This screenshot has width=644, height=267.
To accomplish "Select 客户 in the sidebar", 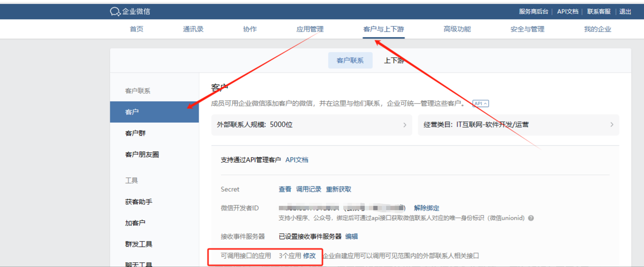I will point(154,112).
